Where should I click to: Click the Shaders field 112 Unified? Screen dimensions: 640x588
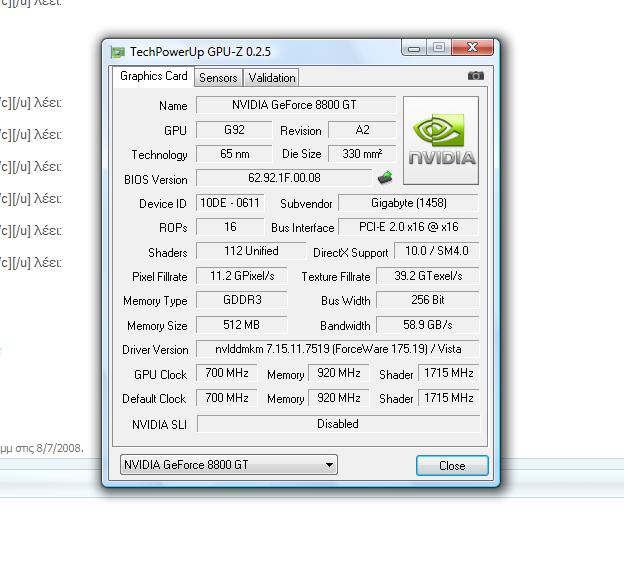(x=251, y=251)
